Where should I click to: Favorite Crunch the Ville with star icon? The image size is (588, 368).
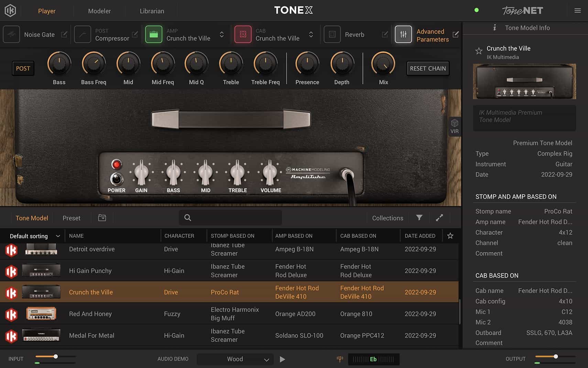[x=479, y=51]
